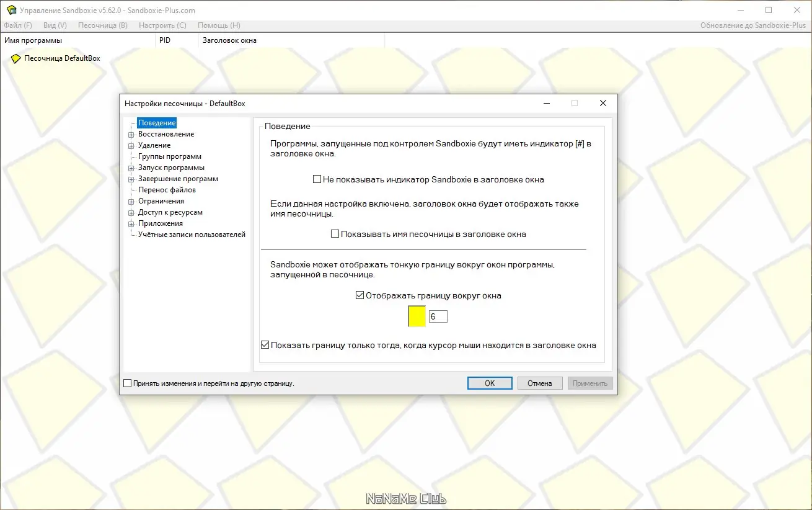The image size is (812, 510).
Task: Uncheck 'Отображать границу вокруг окна'
Action: [360, 295]
